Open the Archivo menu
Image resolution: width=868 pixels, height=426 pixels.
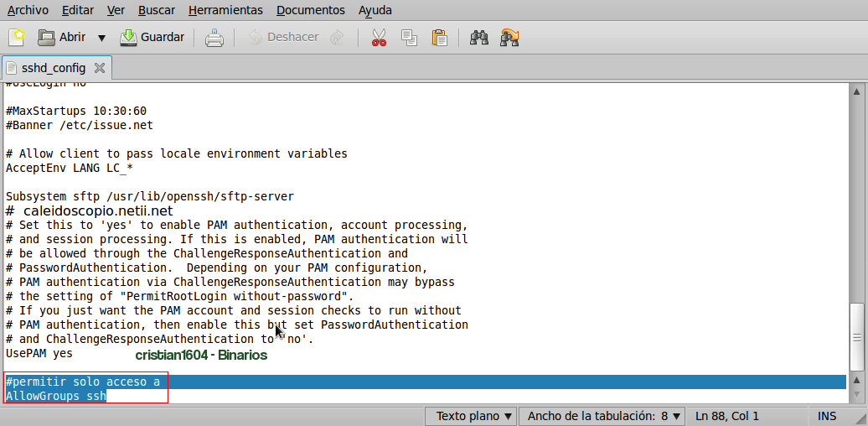28,10
